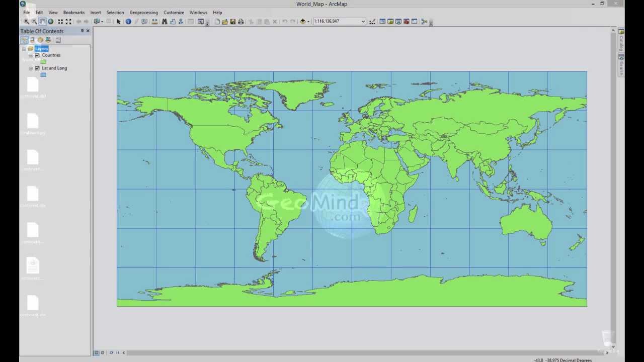
Task: Save the map document
Action: (233, 21)
